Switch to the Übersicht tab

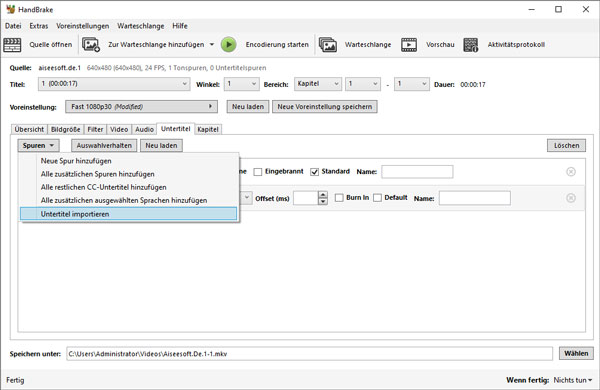point(29,129)
